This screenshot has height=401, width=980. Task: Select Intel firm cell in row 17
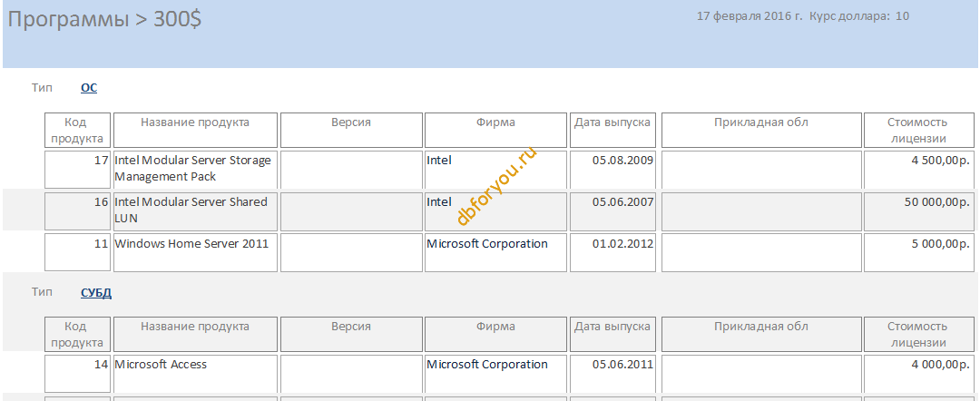pos(495,170)
